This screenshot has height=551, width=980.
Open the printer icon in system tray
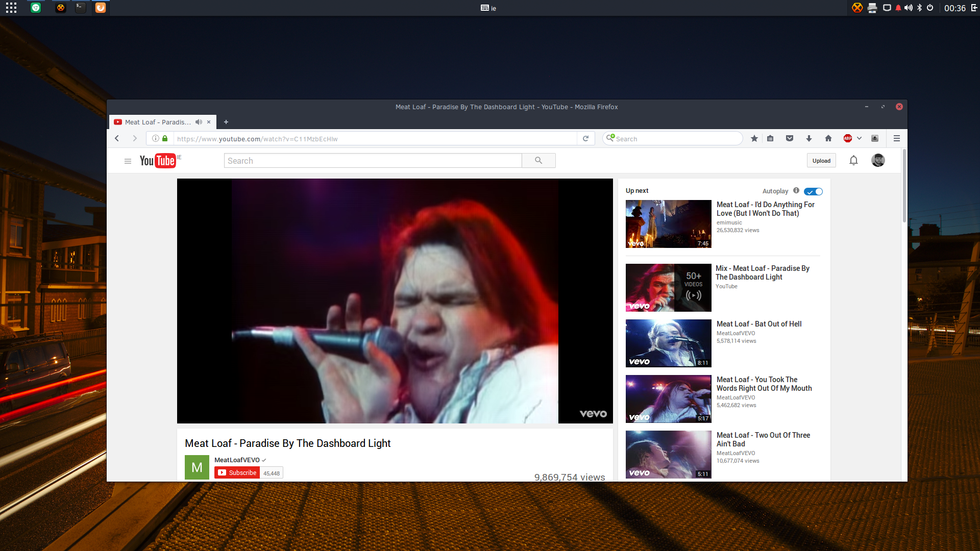872,8
